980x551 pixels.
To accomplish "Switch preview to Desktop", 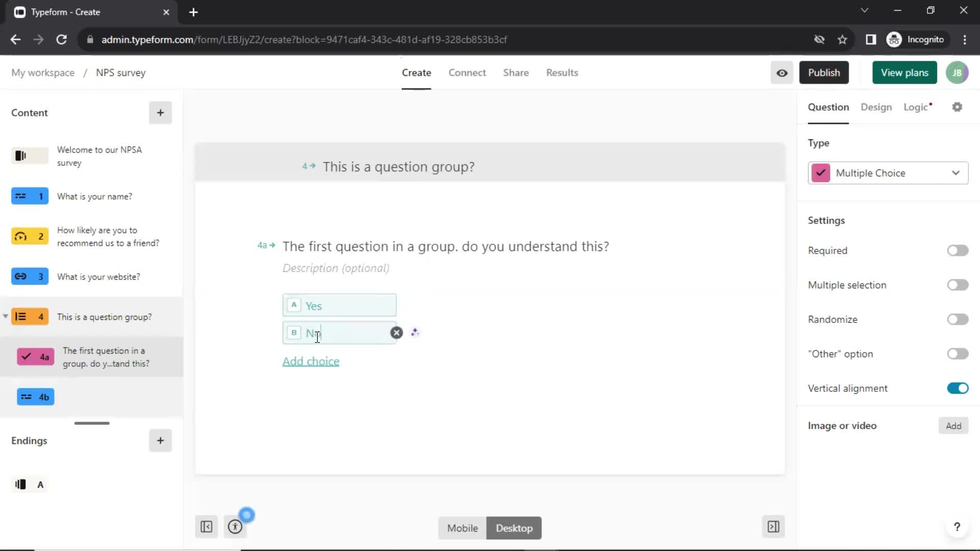I will pyautogui.click(x=514, y=528).
